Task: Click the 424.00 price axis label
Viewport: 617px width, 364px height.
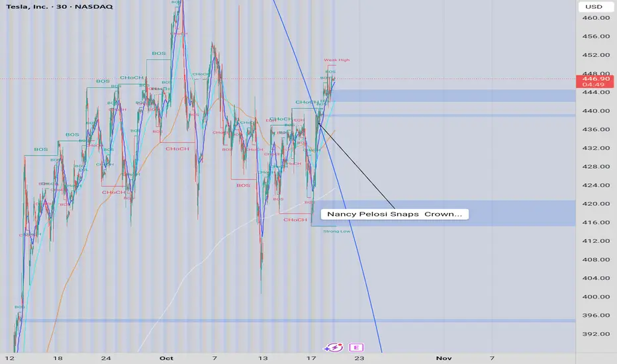Action: 596,185
